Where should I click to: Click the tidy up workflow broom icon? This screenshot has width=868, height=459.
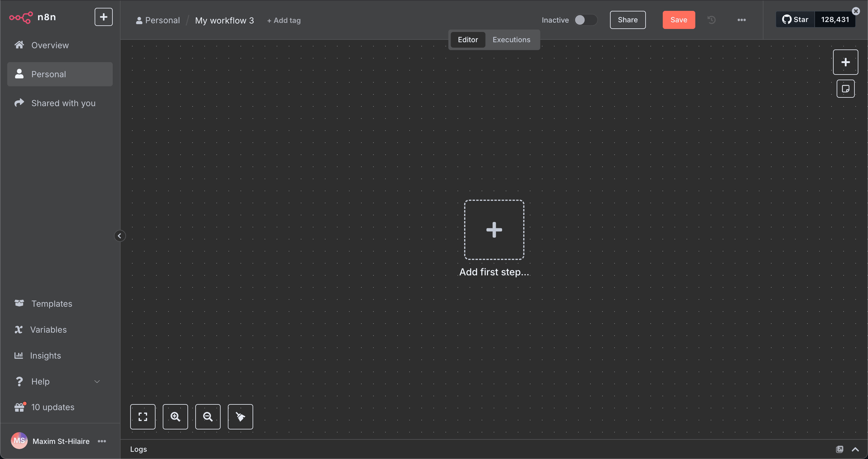point(240,416)
